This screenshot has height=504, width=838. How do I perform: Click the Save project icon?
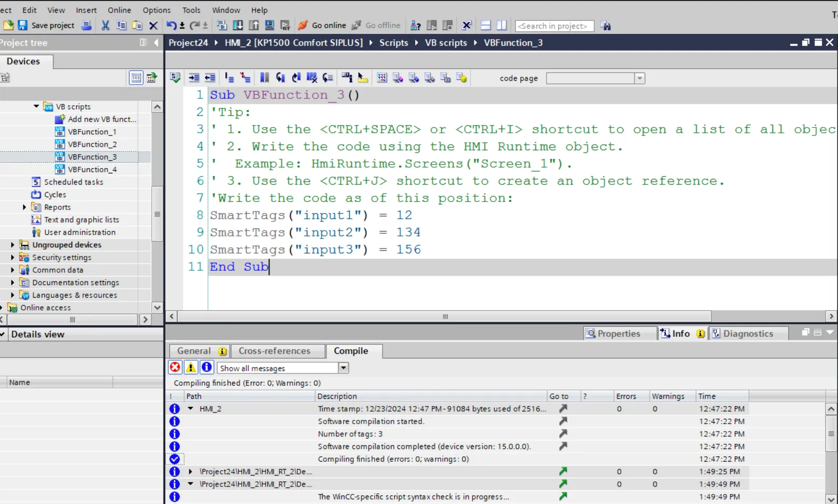(x=23, y=25)
